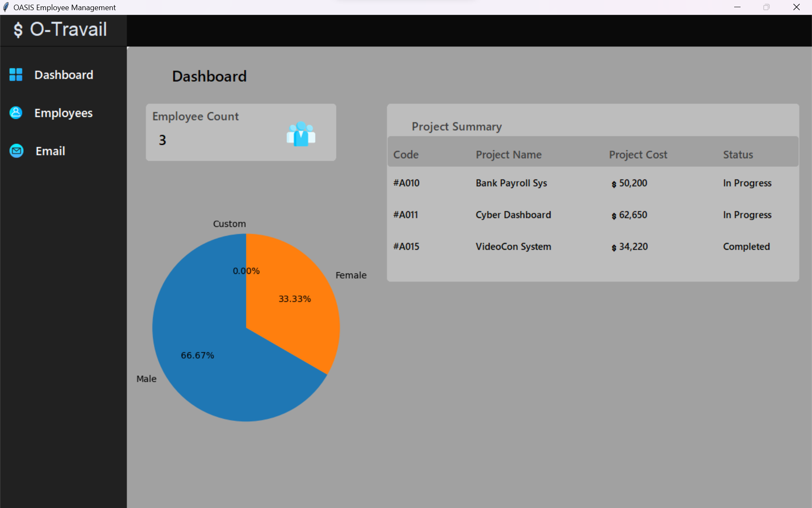Click the Cyber Dashboard project name
The width and height of the screenshot is (812, 508).
click(x=513, y=215)
